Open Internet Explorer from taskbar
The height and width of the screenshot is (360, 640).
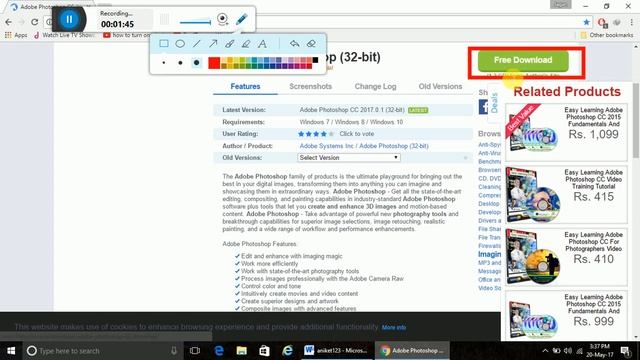point(287,351)
